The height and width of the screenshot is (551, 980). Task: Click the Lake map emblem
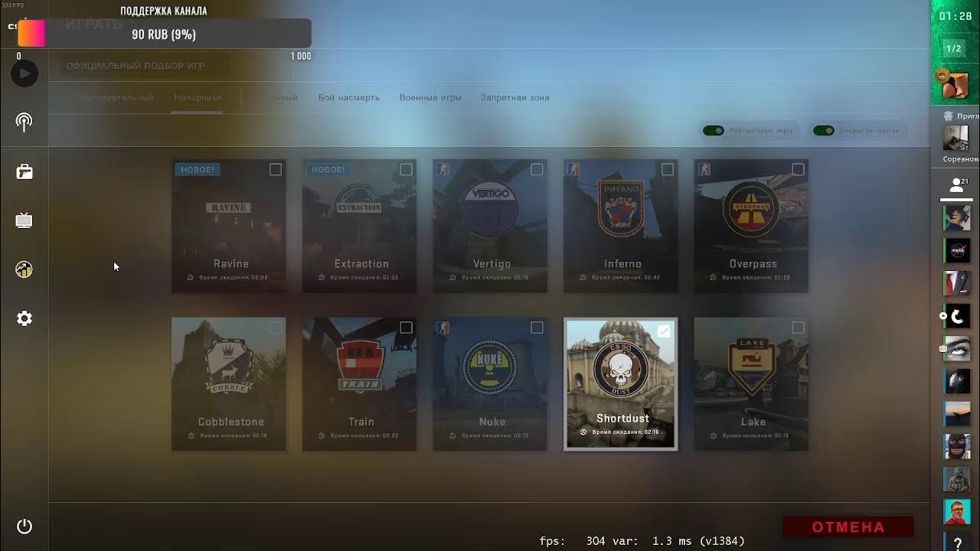[x=752, y=367]
